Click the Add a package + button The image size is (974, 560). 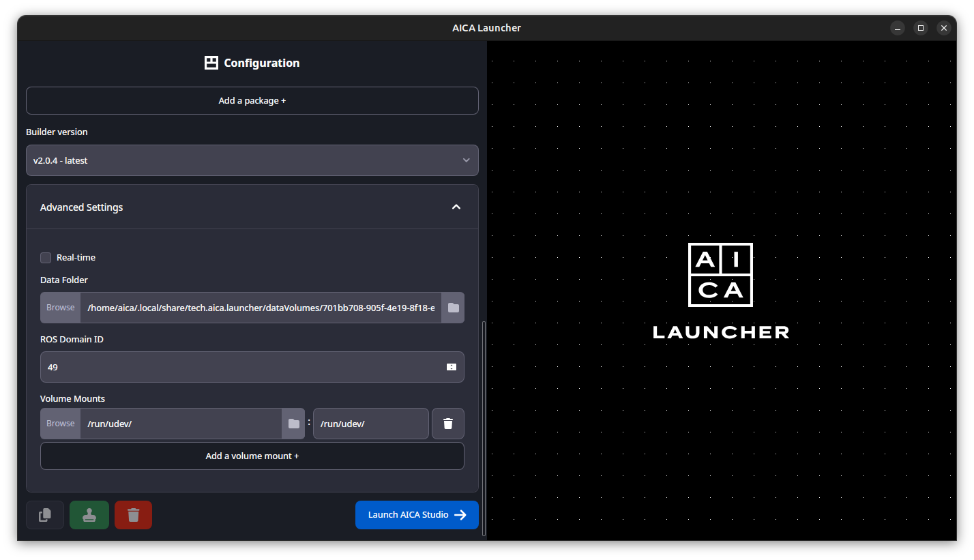pos(252,100)
